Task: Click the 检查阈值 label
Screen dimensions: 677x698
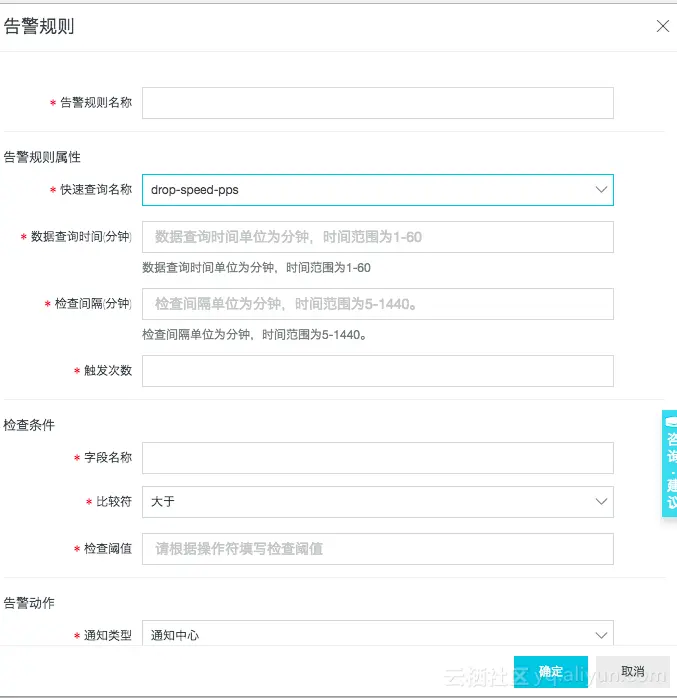Action: [x=108, y=548]
